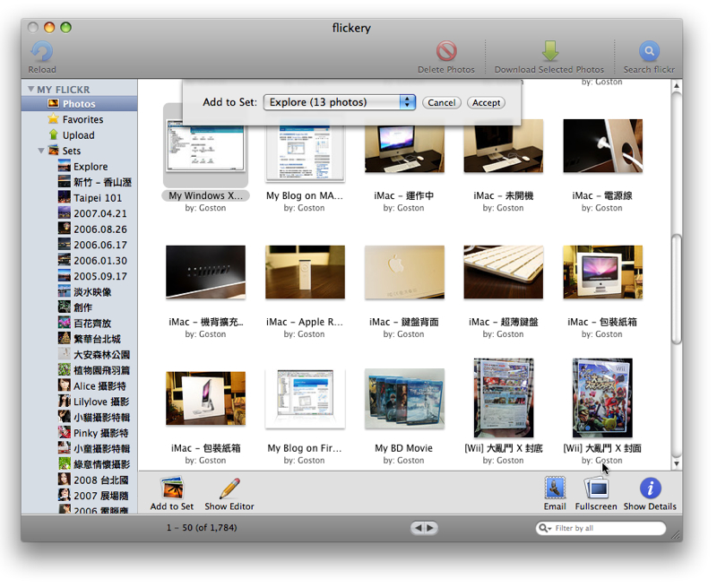The height and width of the screenshot is (588, 717).
Task: Open the Lilylove 攝影 set
Action: [79, 402]
